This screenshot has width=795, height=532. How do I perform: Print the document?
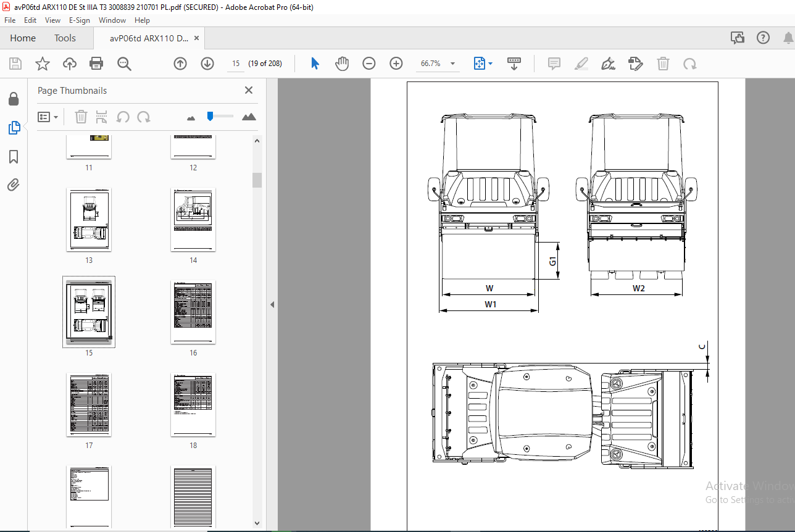coord(96,64)
